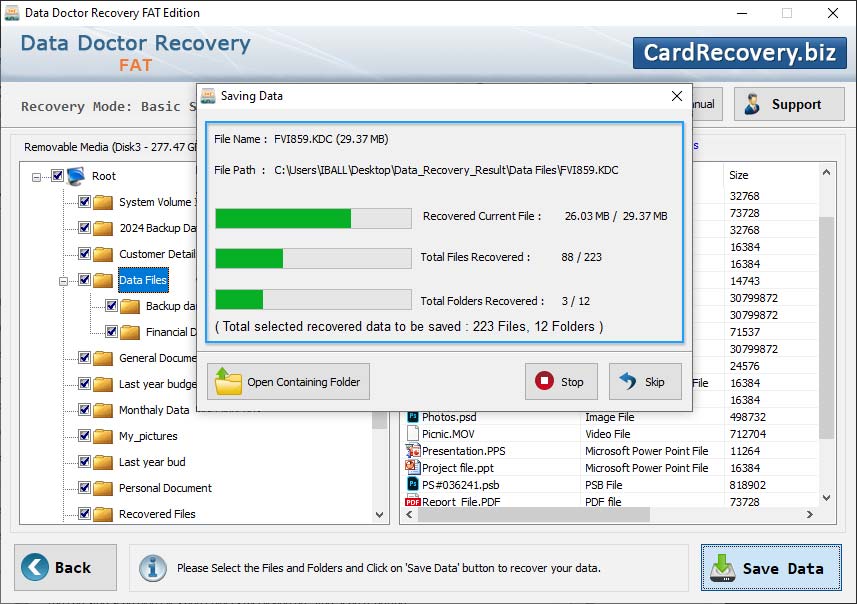Go Back to previous step
Screen dimensions: 857x604
(x=66, y=567)
